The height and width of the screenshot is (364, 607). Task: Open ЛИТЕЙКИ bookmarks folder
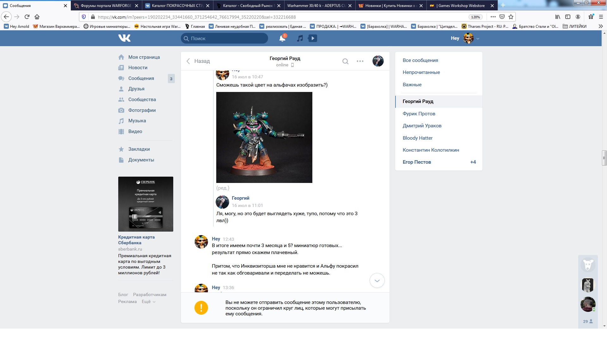pos(574,26)
